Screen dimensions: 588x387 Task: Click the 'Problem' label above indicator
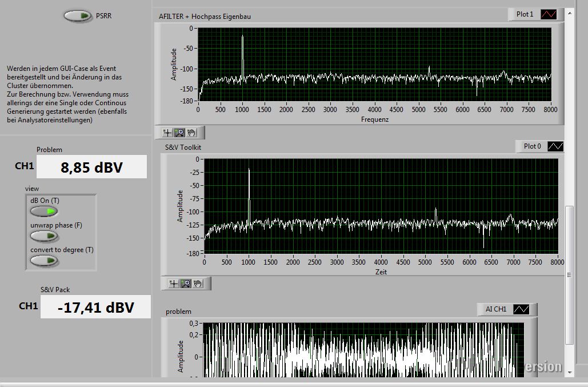pyautogui.click(x=49, y=150)
